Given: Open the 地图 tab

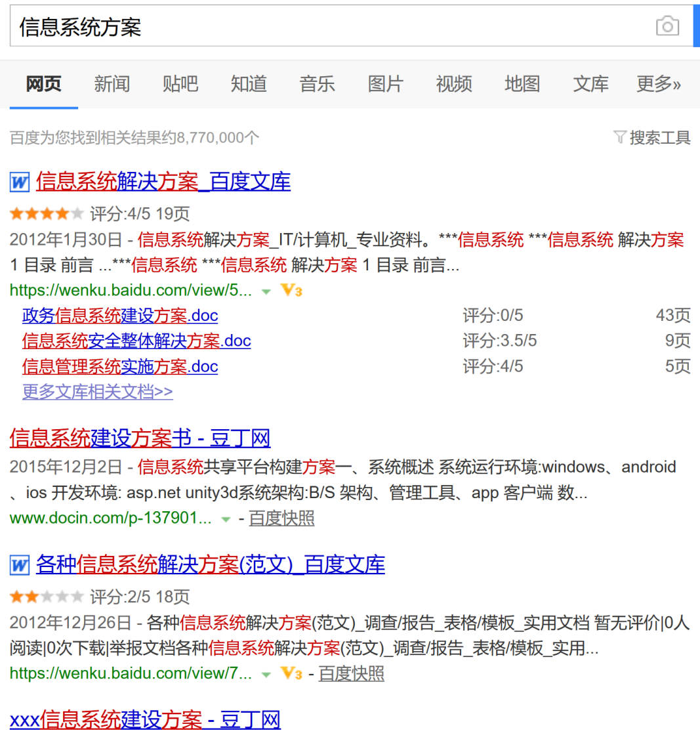Looking at the screenshot, I should point(522,84).
